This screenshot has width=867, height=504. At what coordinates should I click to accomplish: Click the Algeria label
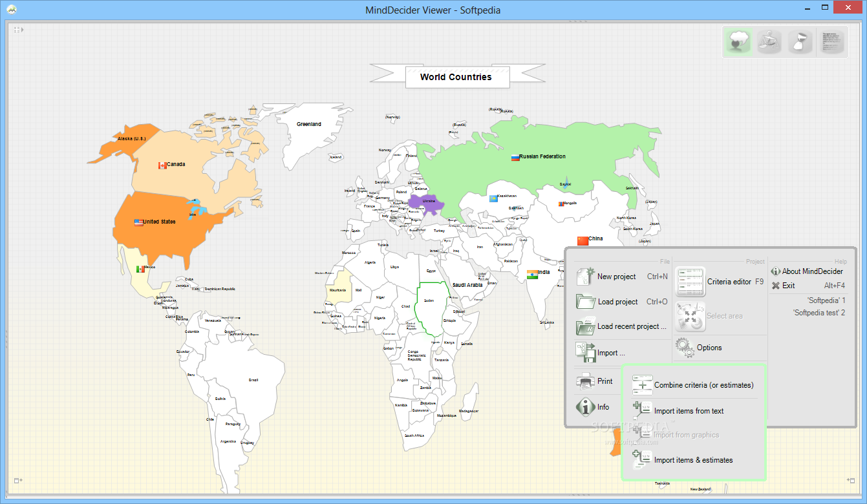(370, 262)
